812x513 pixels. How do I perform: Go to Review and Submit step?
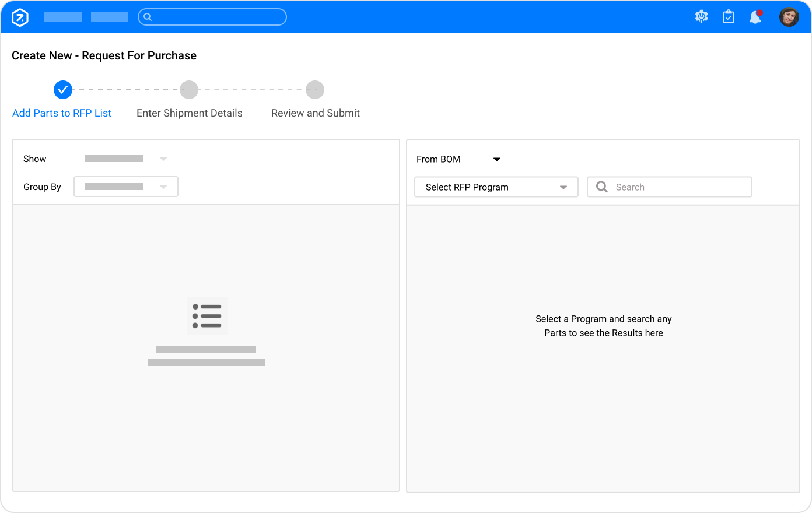coord(316,113)
